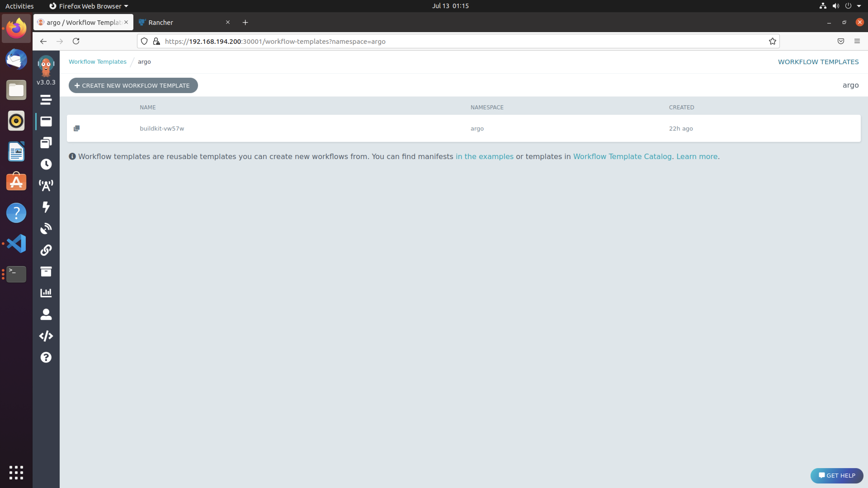Click the WORKFLOW TEMPLATES heading label
868x488 pixels.
818,61
